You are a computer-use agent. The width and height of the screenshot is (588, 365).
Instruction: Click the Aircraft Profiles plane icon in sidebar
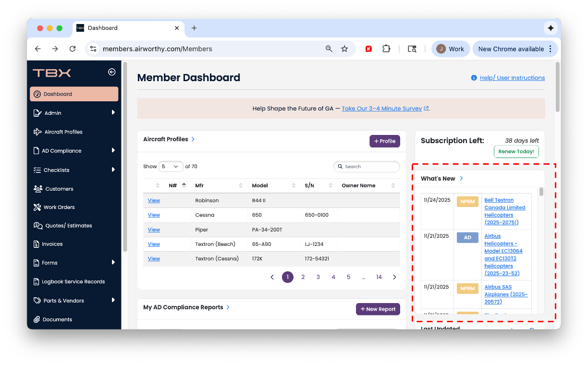coord(37,132)
